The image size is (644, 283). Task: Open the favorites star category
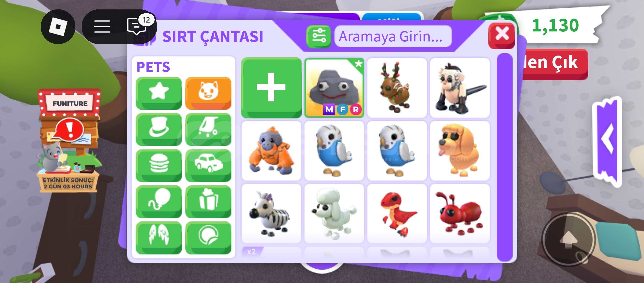coord(159,93)
